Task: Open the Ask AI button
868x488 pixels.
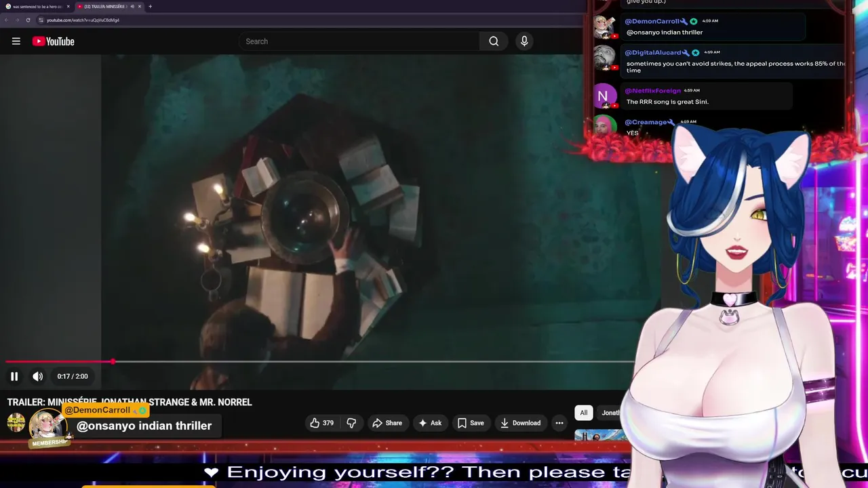Action: (x=430, y=423)
